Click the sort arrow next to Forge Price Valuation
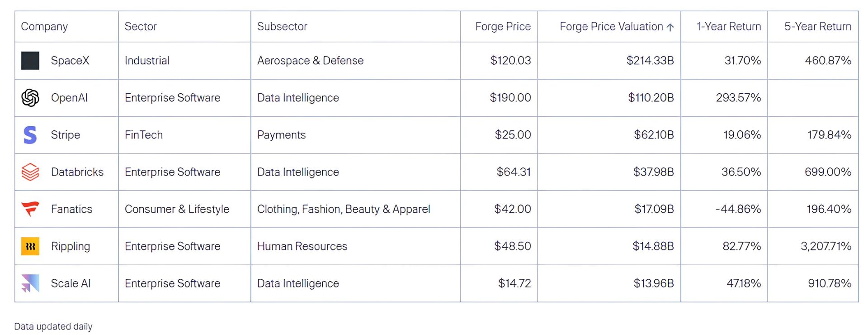This screenshot has width=868, height=335. pos(670,27)
